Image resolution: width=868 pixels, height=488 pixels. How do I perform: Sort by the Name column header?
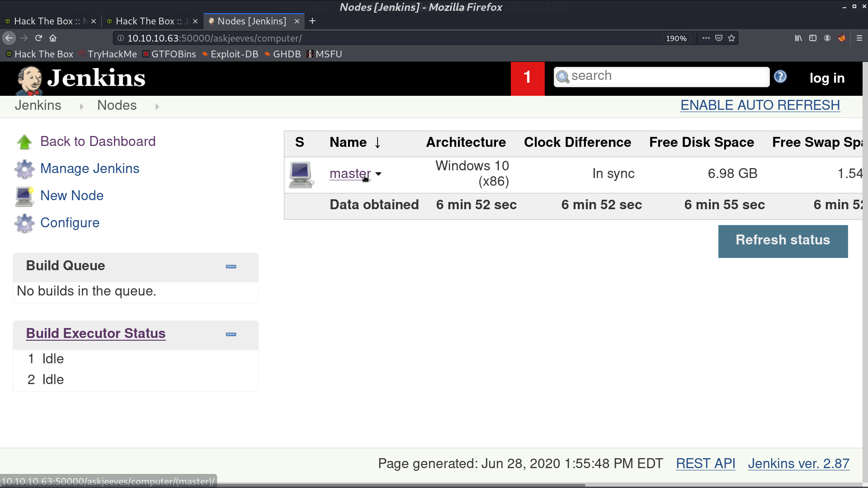click(355, 142)
